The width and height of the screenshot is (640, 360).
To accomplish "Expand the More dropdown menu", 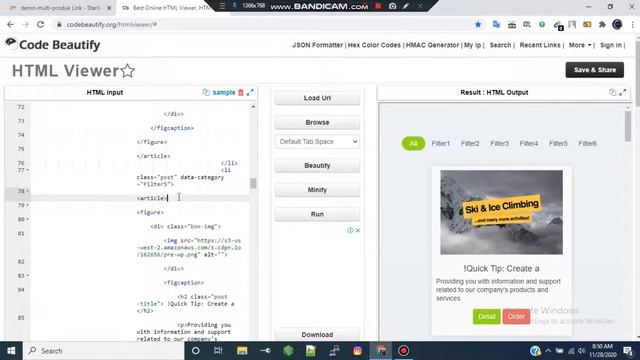I will click(x=580, y=45).
